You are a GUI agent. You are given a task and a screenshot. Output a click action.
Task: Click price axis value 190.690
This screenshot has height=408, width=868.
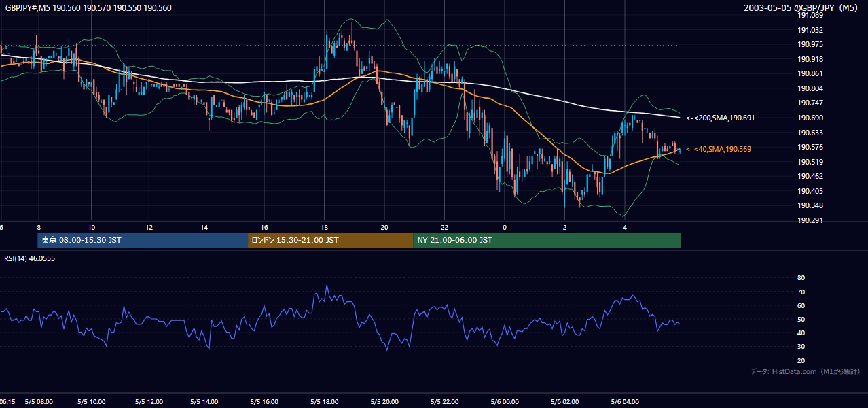(810, 118)
